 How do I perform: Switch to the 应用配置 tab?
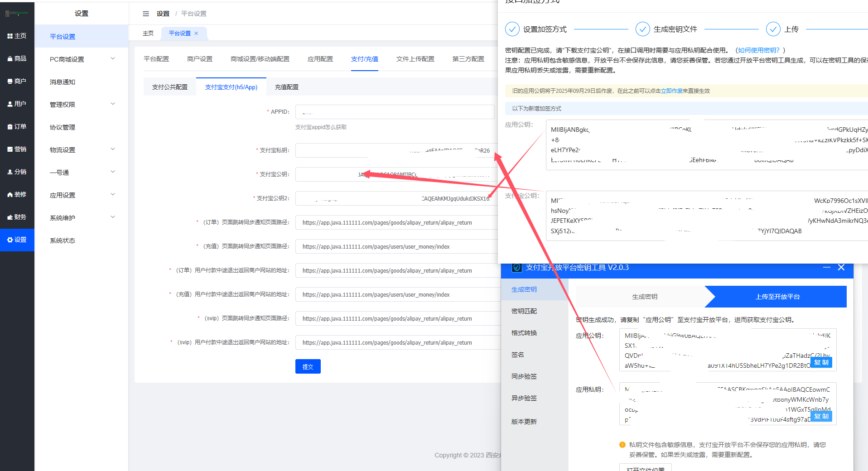point(320,59)
